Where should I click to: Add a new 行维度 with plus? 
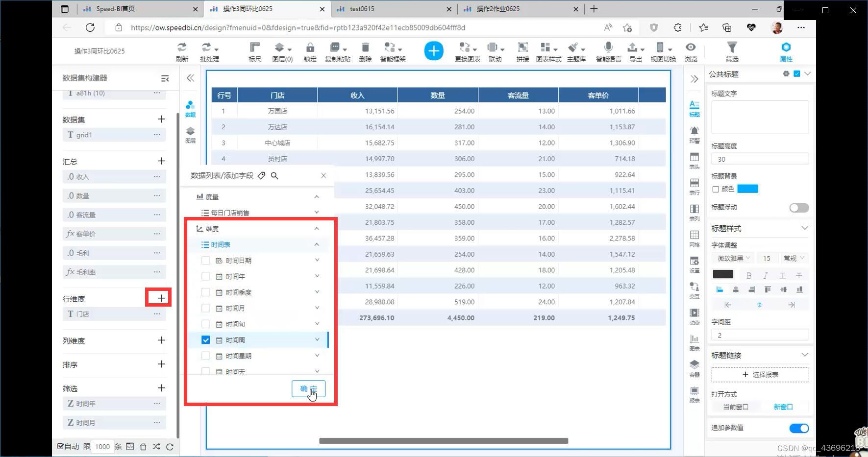pos(161,298)
